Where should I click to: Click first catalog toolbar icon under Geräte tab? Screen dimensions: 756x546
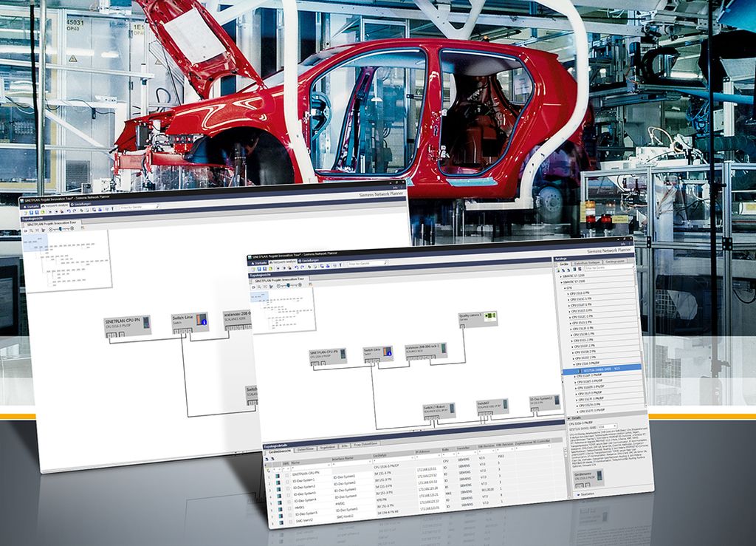click(558, 270)
